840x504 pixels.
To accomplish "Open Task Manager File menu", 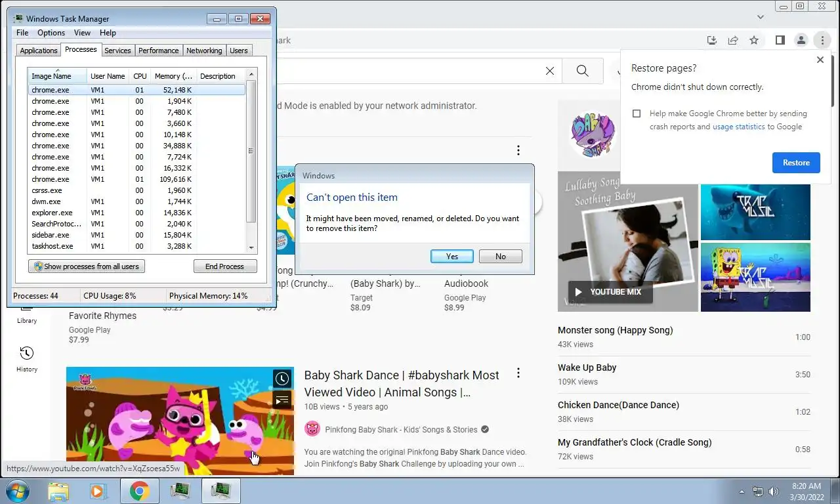I will coord(22,33).
